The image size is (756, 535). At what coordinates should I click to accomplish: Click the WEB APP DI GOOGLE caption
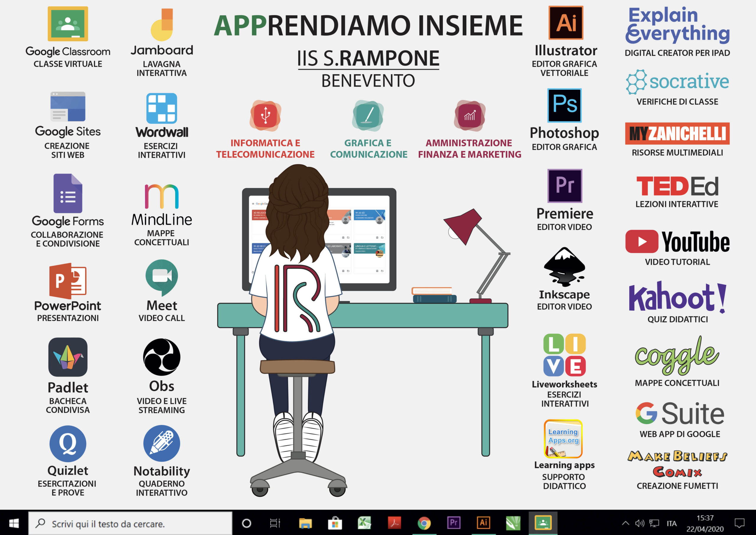680,434
